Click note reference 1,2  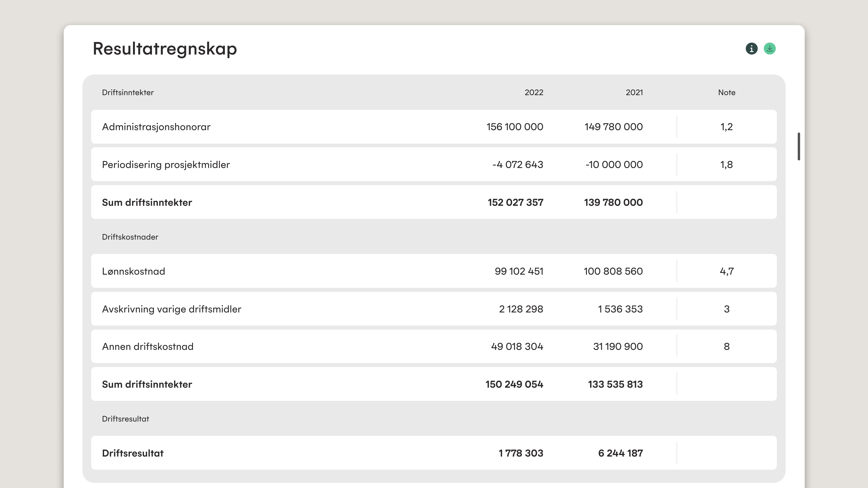(x=727, y=127)
